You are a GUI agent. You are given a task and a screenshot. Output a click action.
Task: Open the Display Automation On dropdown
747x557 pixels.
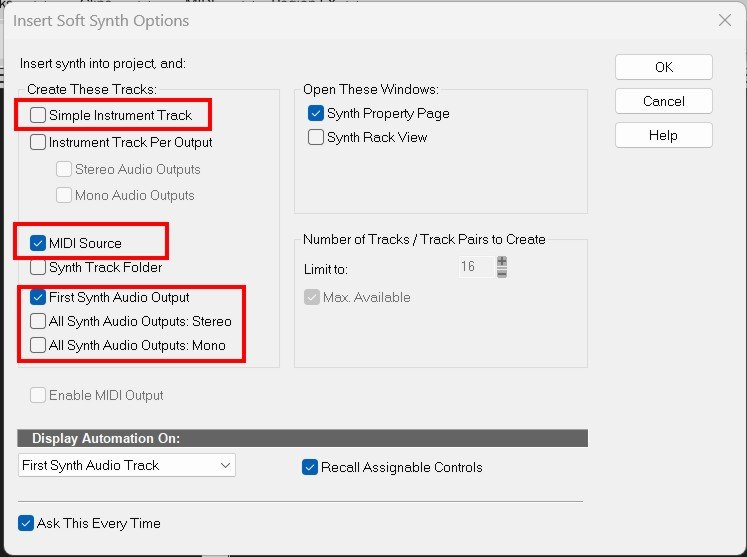(126, 465)
